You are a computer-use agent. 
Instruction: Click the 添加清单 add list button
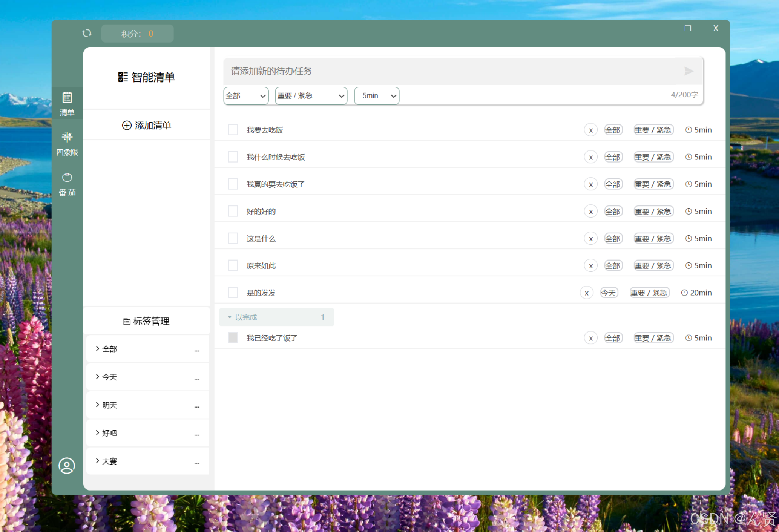click(x=147, y=125)
